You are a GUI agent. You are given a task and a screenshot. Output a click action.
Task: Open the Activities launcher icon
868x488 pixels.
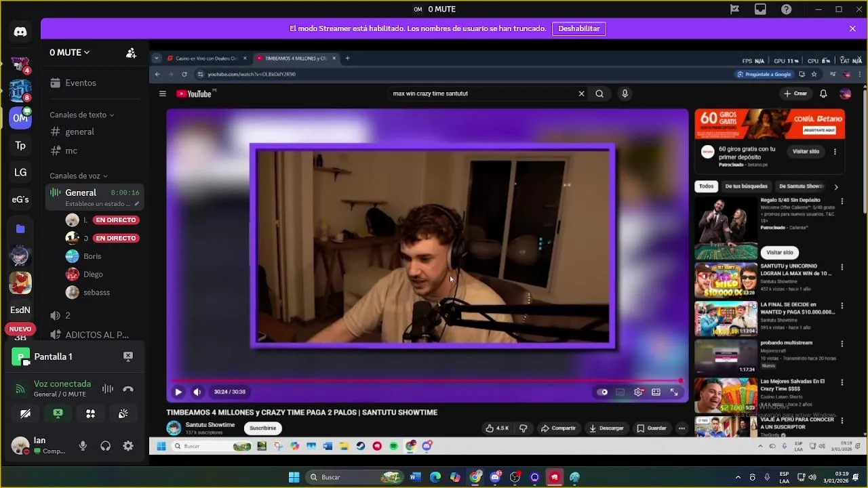pyautogui.click(x=90, y=413)
